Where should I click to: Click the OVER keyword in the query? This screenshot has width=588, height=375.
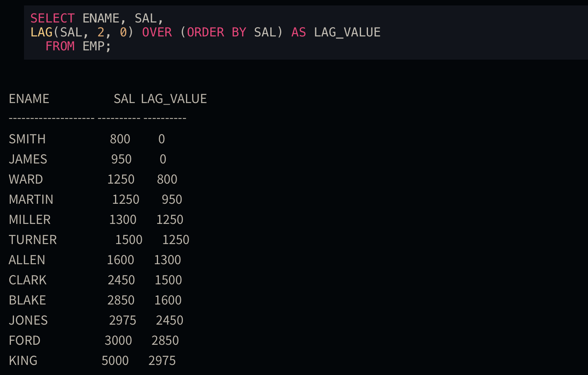[x=157, y=32]
